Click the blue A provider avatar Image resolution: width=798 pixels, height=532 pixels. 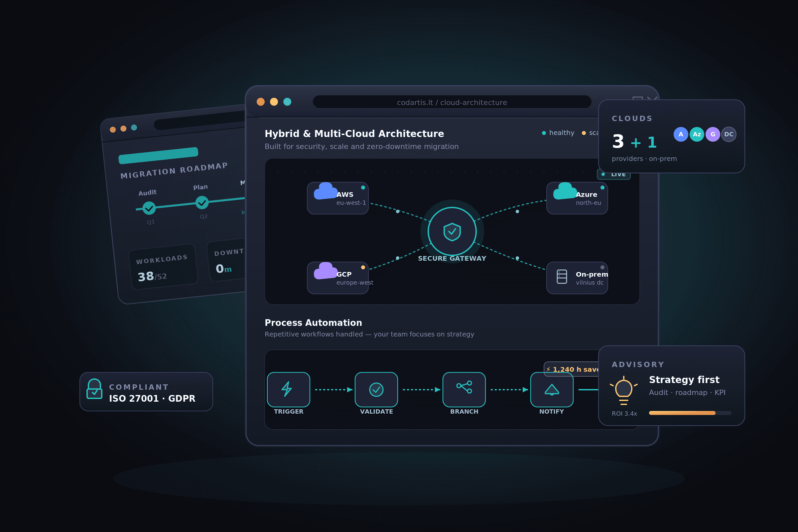click(681, 134)
